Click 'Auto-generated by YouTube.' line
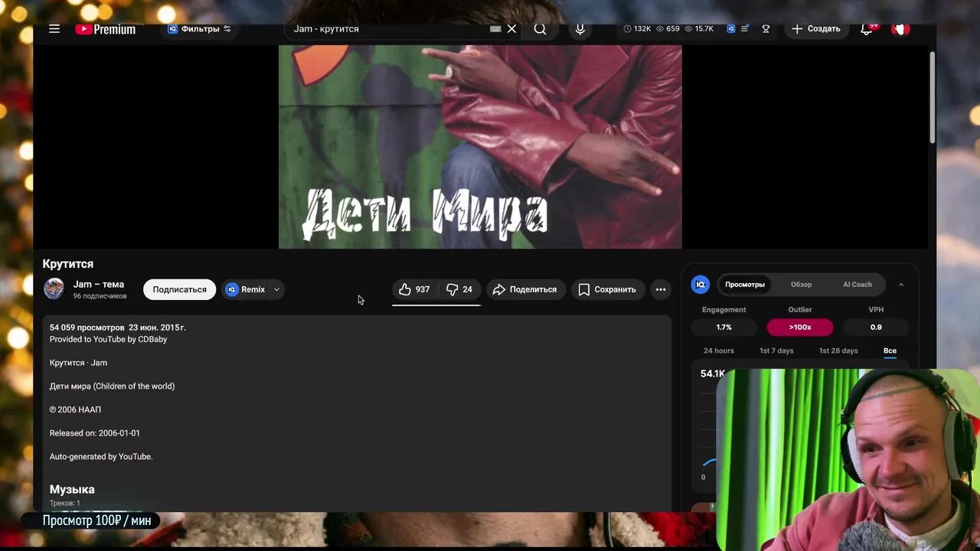The width and height of the screenshot is (980, 551). [101, 456]
